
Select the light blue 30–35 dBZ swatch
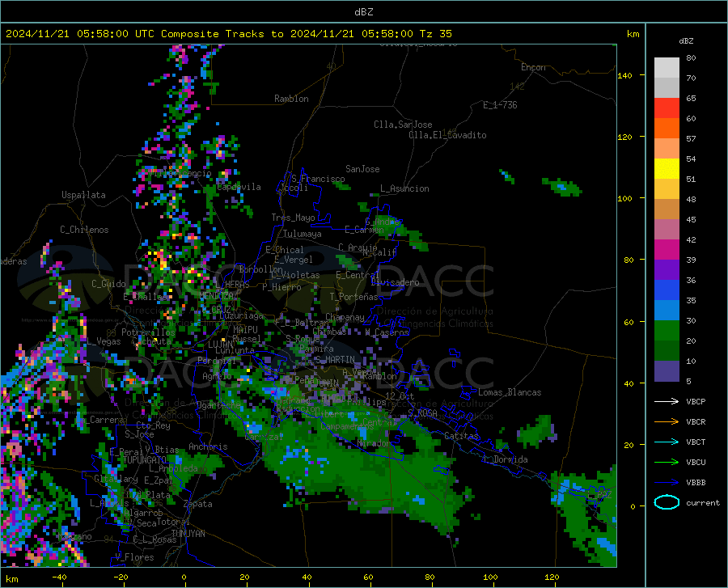click(x=667, y=311)
